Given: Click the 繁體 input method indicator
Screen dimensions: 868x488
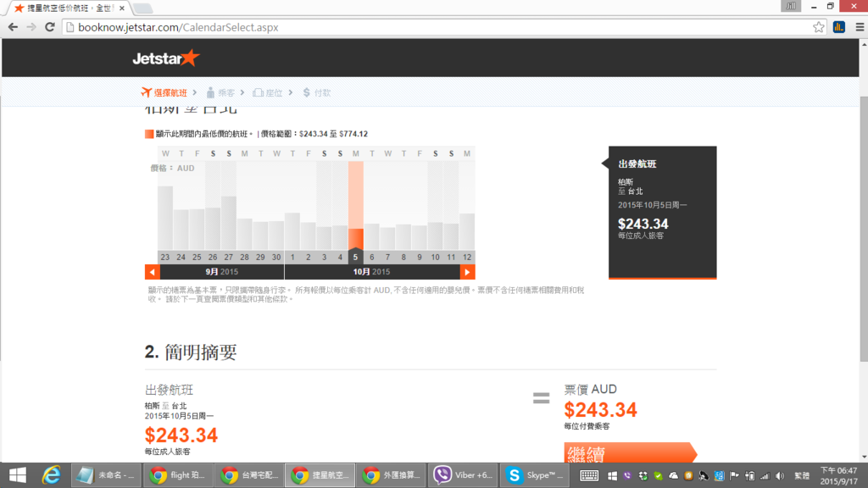Looking at the screenshot, I should pyautogui.click(x=802, y=476).
